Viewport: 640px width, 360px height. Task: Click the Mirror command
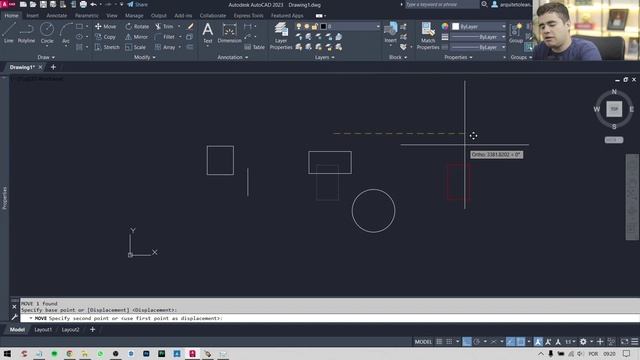click(136, 37)
